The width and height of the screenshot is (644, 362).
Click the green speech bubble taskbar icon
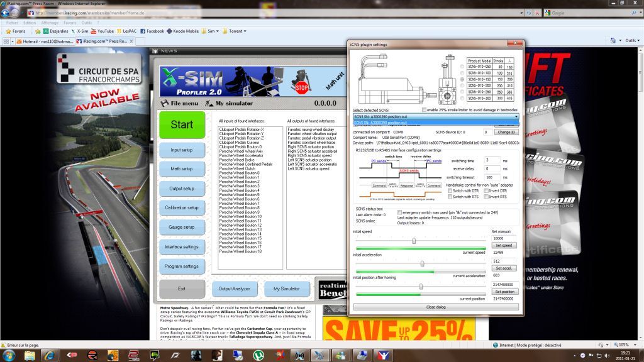point(155,355)
